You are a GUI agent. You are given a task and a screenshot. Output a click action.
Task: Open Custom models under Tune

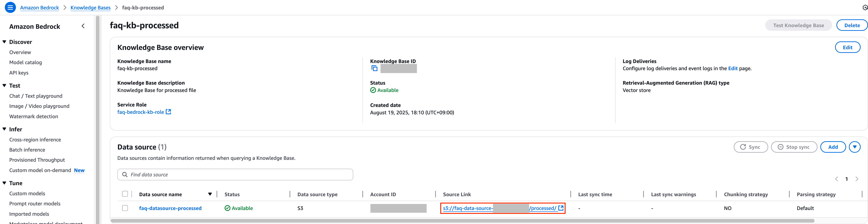27,194
